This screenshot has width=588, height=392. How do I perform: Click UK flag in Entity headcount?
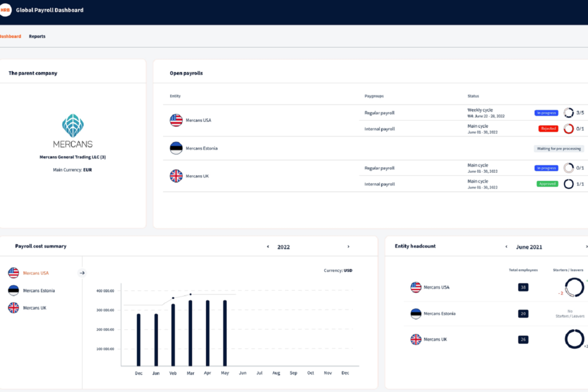coord(416,340)
